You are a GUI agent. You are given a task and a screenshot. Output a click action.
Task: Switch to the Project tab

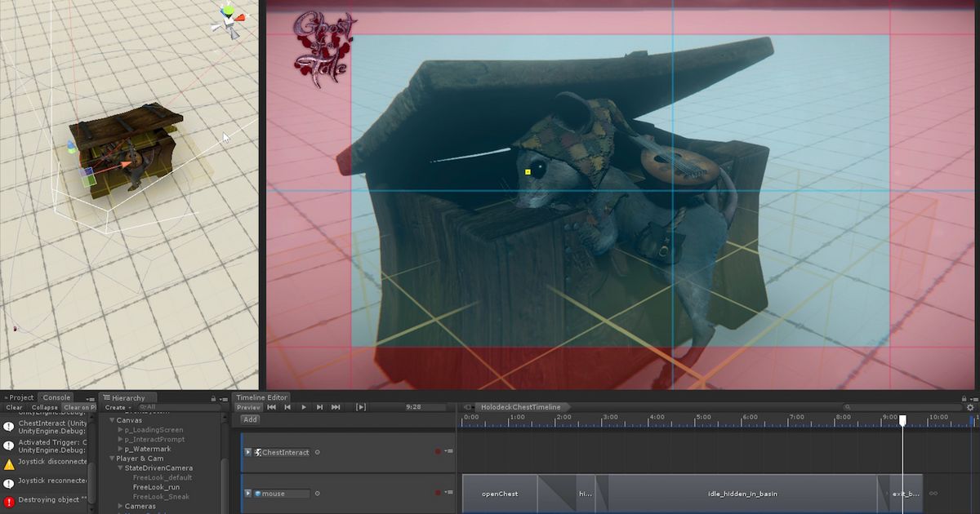19,397
